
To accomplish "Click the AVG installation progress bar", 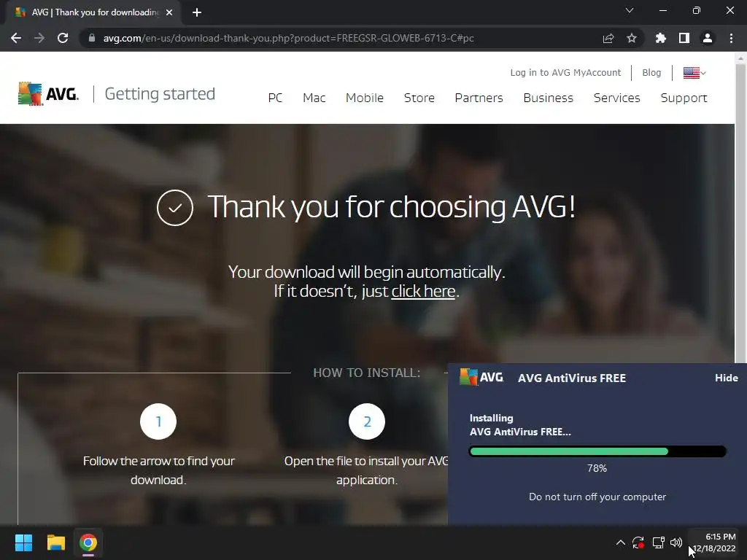I will [597, 451].
